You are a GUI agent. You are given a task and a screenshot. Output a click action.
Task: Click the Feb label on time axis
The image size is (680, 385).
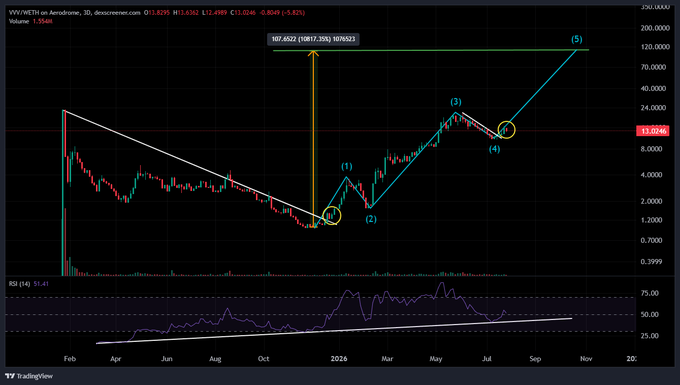tap(70, 359)
